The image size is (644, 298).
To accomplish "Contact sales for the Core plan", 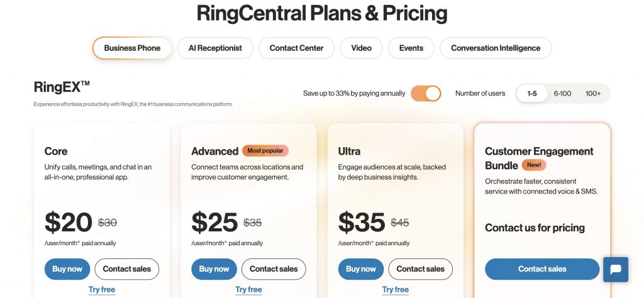I will 127,269.
